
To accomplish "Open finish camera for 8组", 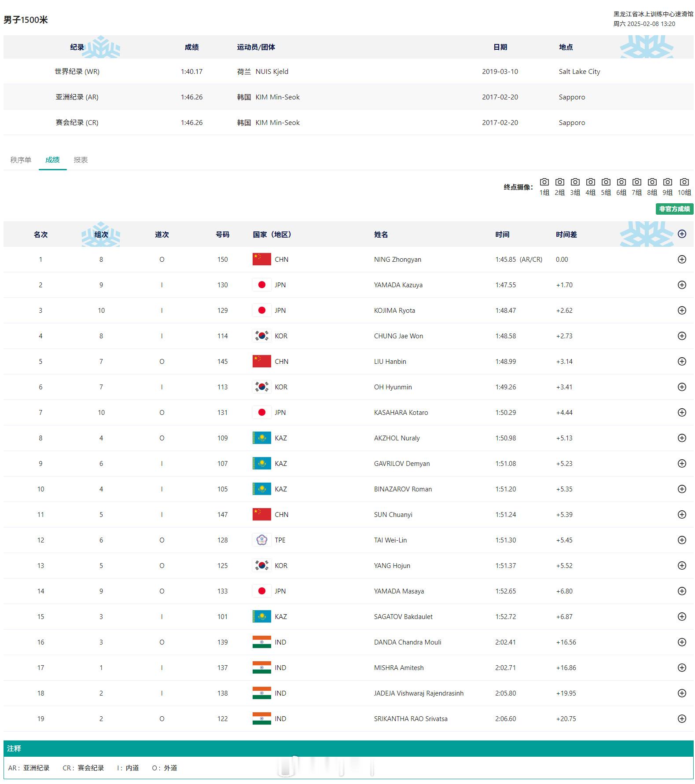I will tap(652, 187).
